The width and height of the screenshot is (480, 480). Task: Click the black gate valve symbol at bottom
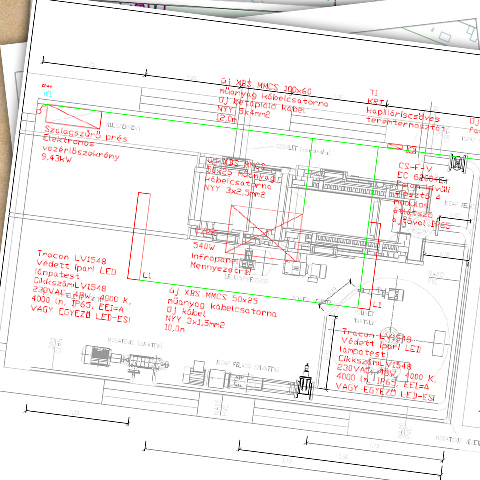point(304,383)
